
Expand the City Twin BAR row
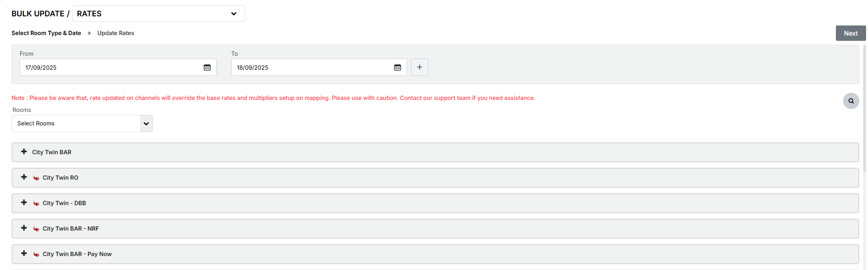(24, 152)
